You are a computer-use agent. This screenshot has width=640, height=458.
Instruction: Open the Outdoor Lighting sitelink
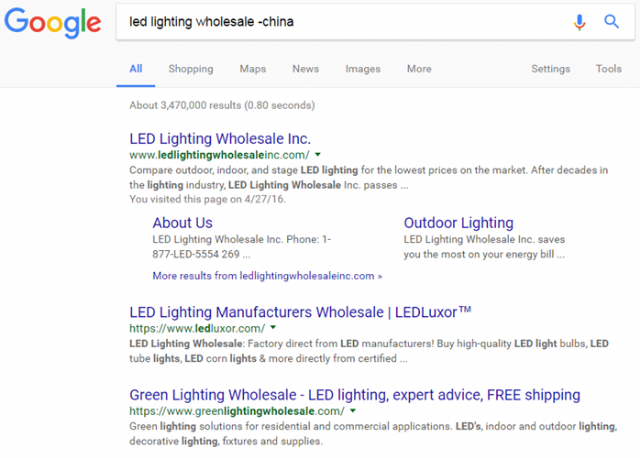pyautogui.click(x=458, y=223)
